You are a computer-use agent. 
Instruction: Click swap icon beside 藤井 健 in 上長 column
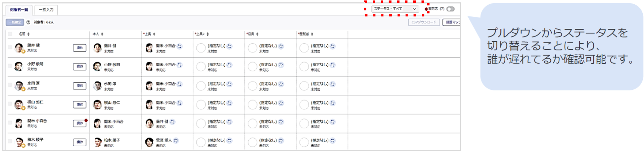coord(172,122)
